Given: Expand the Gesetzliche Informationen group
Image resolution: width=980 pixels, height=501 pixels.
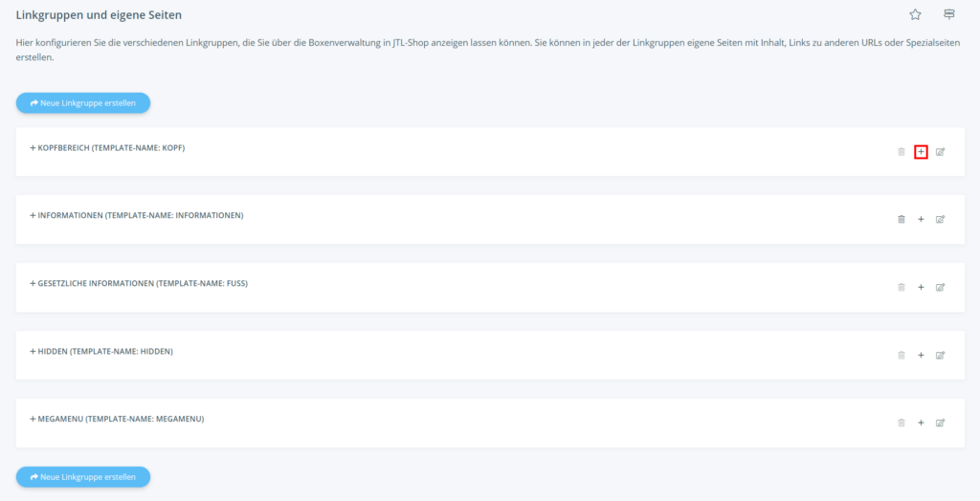Looking at the screenshot, I should coord(139,283).
